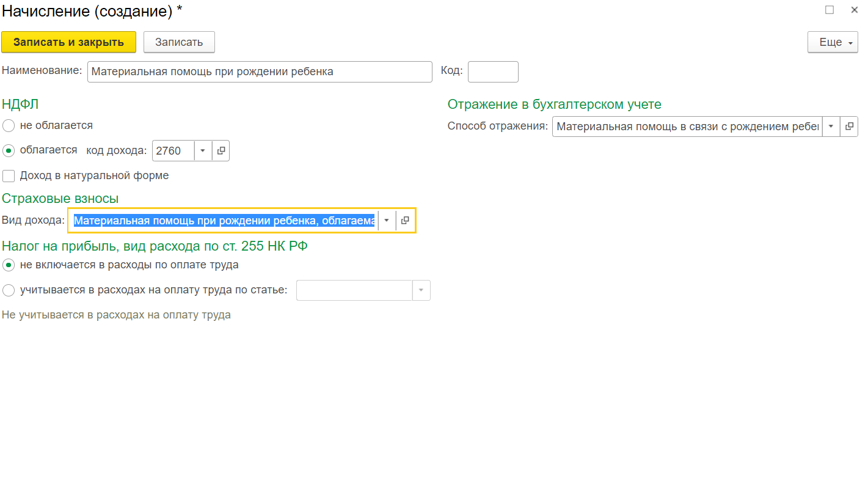Expand the 'Вид дохода' dropdown list
The height and width of the screenshot is (478, 868).
click(387, 220)
